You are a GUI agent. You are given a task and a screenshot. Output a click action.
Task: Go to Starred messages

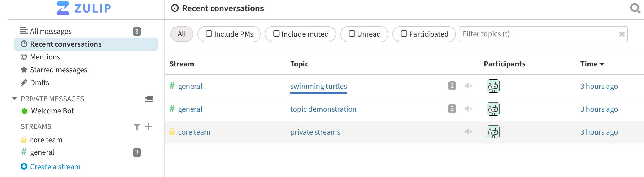[x=58, y=70]
